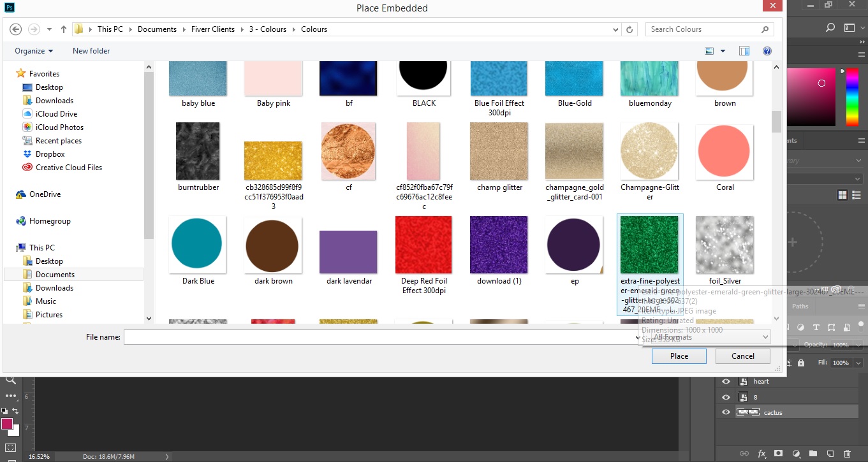This screenshot has height=462, width=868.
Task: Change the file view layout icon
Action: (x=709, y=51)
